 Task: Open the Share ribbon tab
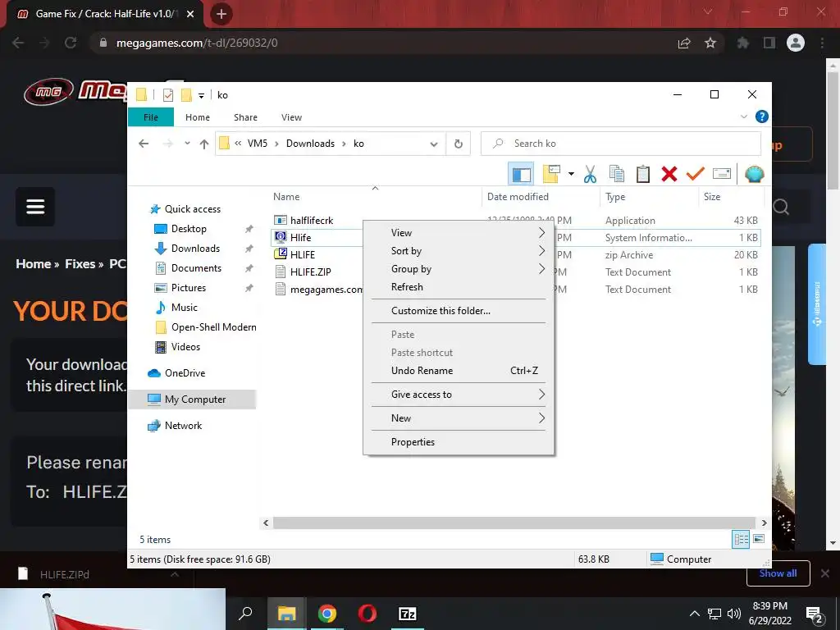(x=245, y=117)
